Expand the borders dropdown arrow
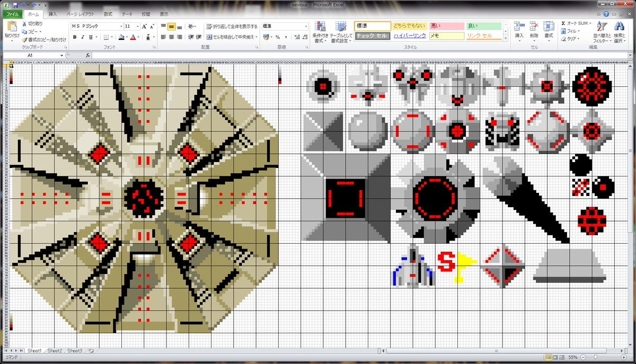This screenshot has width=636, height=364. (x=112, y=37)
